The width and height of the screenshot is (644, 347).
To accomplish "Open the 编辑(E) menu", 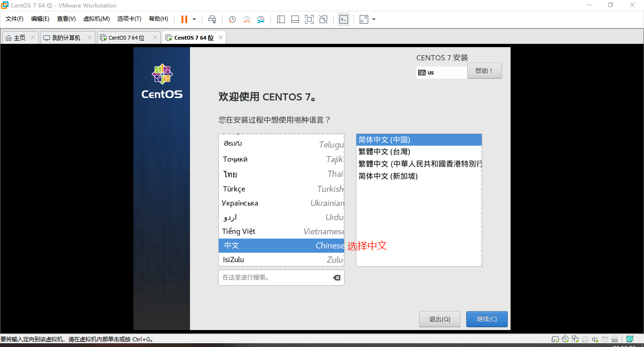I will (40, 19).
